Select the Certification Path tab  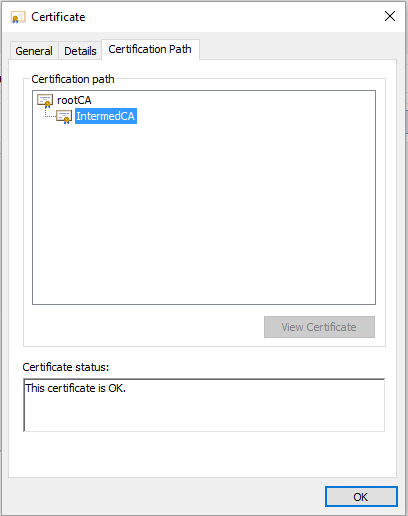pyautogui.click(x=150, y=49)
